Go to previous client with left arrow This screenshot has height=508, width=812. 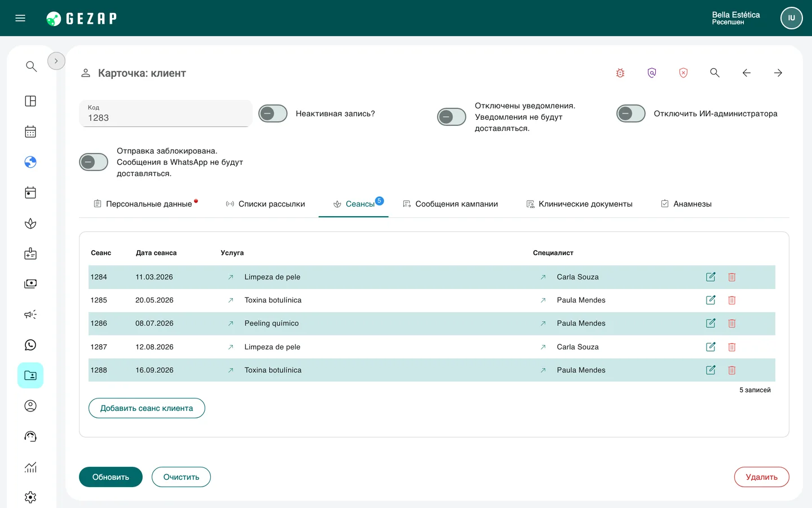747,73
